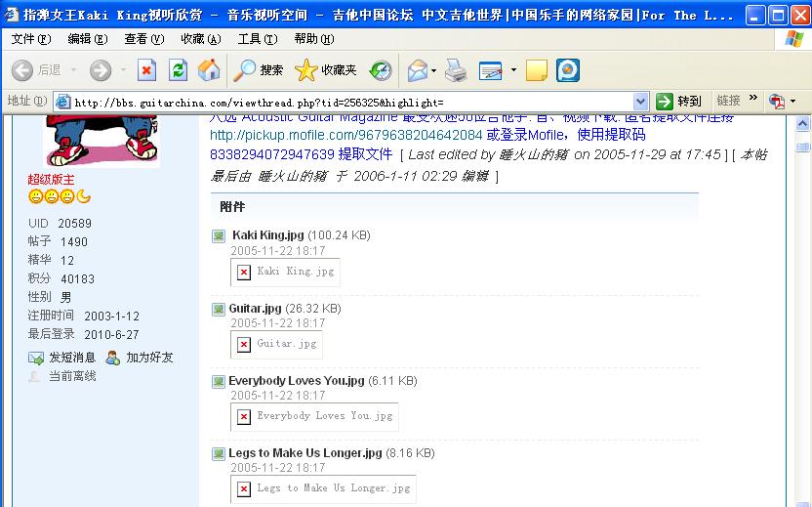Expand the address bar URL dropdown
Screen dimensions: 812x507
tap(640, 102)
